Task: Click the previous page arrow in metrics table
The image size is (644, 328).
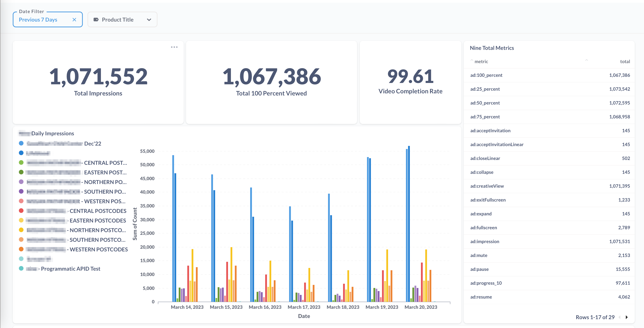Action: (x=620, y=317)
